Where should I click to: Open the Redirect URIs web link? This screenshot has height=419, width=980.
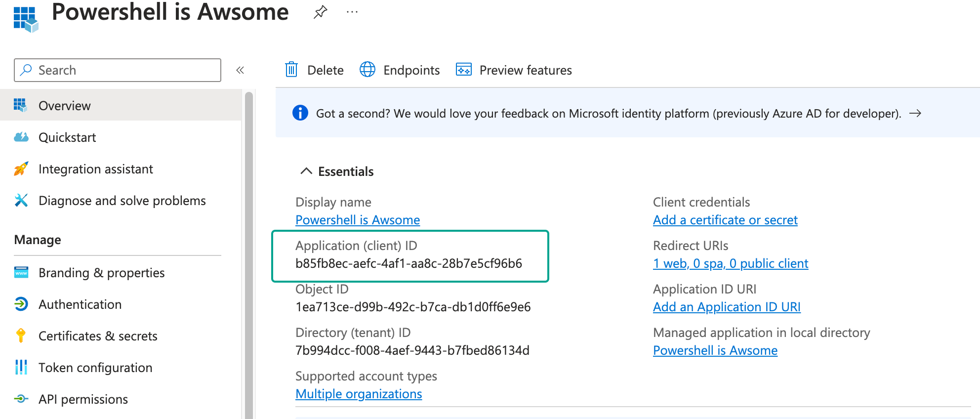pyautogui.click(x=731, y=263)
